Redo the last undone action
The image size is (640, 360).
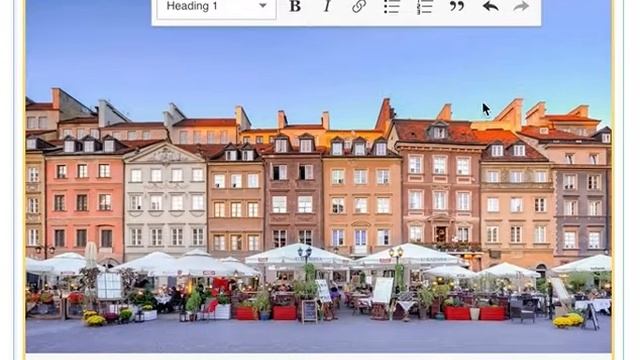(x=521, y=6)
